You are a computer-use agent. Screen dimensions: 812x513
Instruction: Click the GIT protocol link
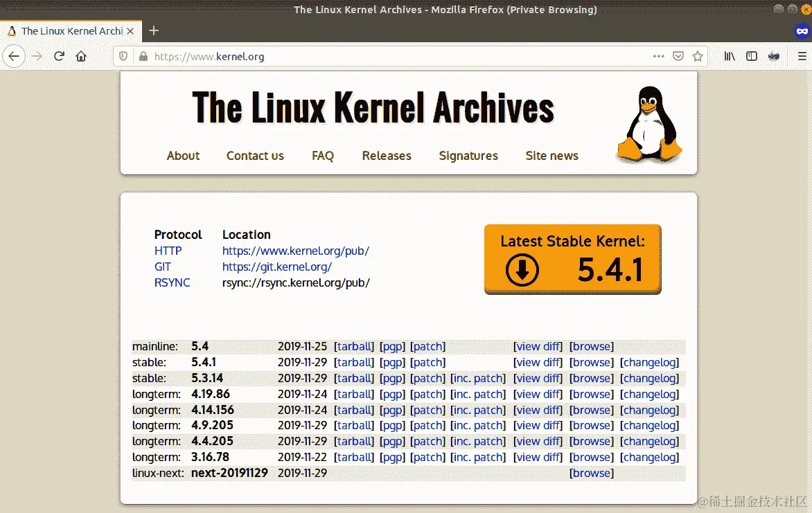pyautogui.click(x=163, y=267)
